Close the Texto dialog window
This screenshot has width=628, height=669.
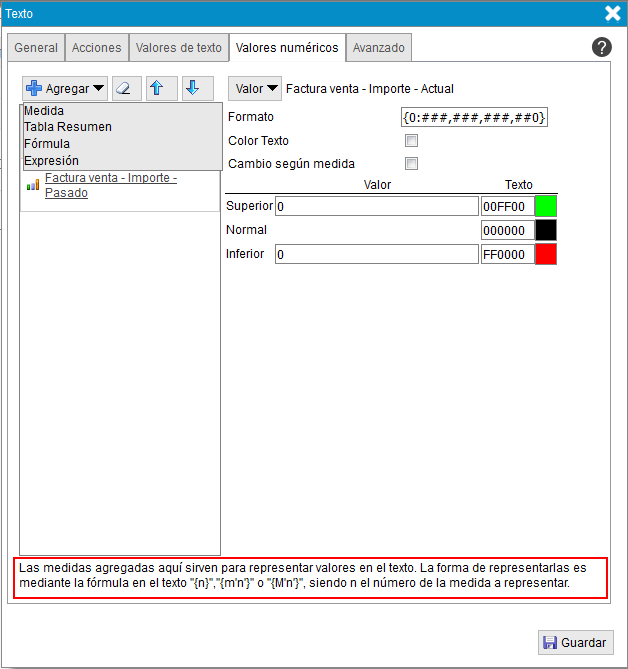click(x=613, y=13)
